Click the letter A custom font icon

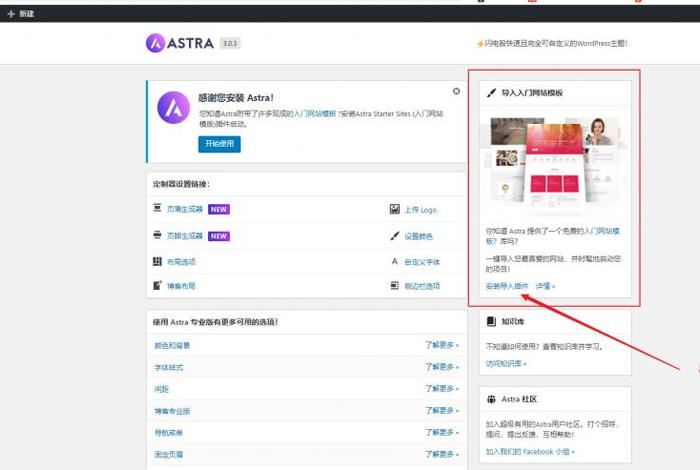pyautogui.click(x=395, y=261)
